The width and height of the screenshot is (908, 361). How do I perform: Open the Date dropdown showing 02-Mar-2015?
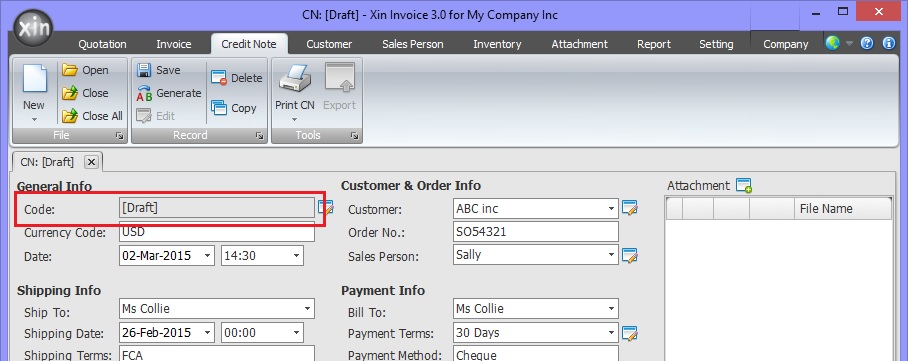click(x=207, y=256)
